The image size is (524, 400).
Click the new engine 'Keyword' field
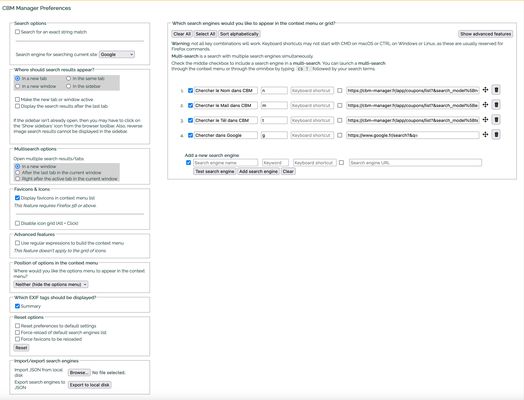tap(275, 163)
